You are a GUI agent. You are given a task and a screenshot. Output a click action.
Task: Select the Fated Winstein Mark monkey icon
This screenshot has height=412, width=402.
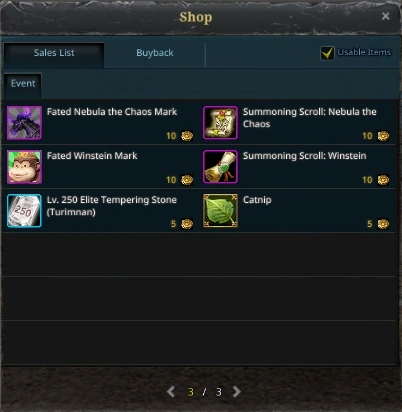pos(24,167)
